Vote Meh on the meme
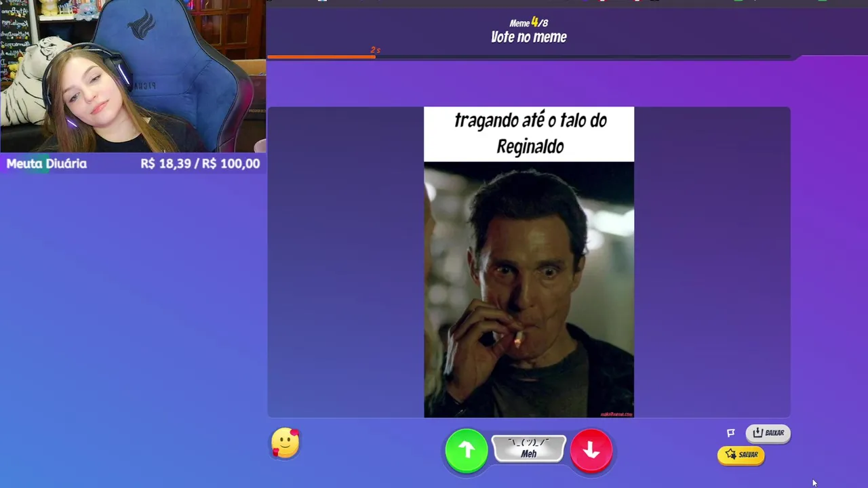The width and height of the screenshot is (868, 488). click(529, 449)
